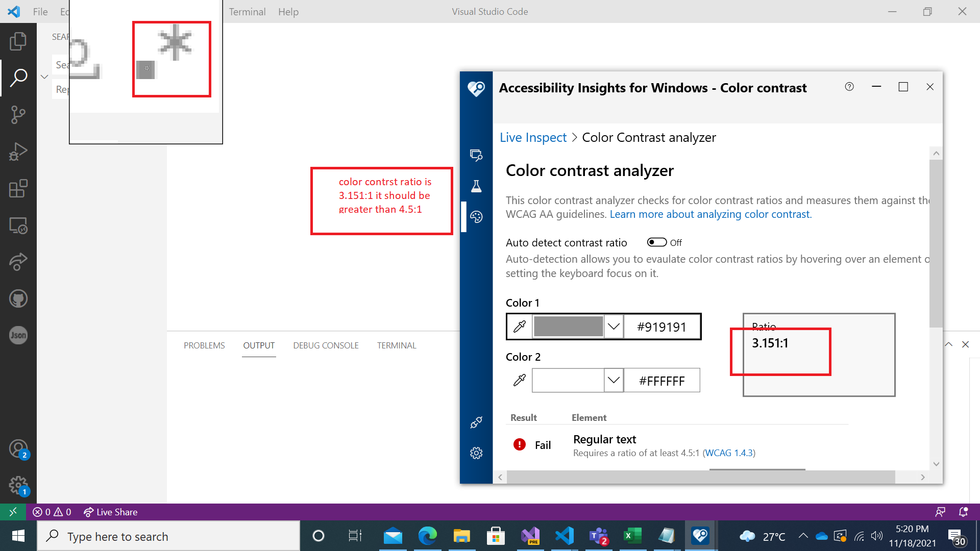Launch Excel from the taskbar
Screen dimensions: 980x551
point(632,536)
